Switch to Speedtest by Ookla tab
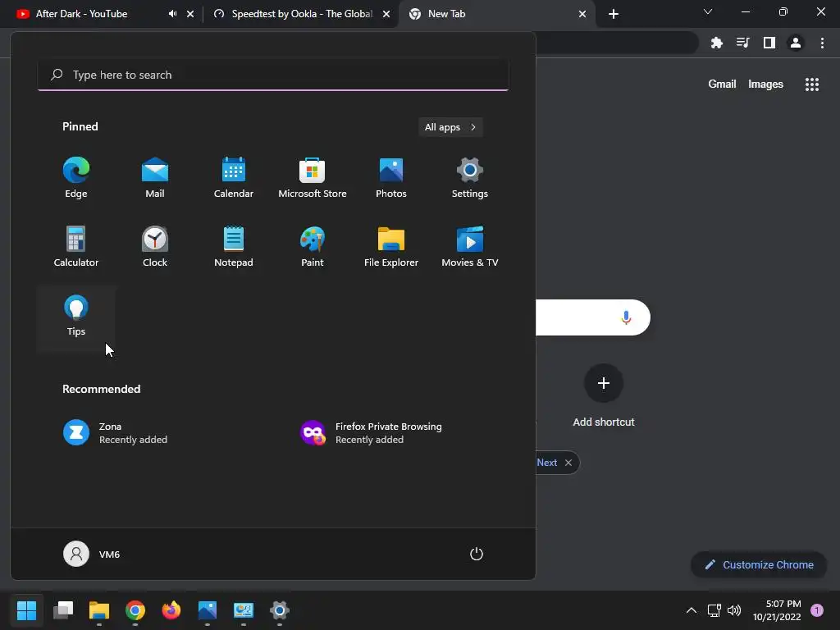This screenshot has height=630, width=840. pos(302,14)
